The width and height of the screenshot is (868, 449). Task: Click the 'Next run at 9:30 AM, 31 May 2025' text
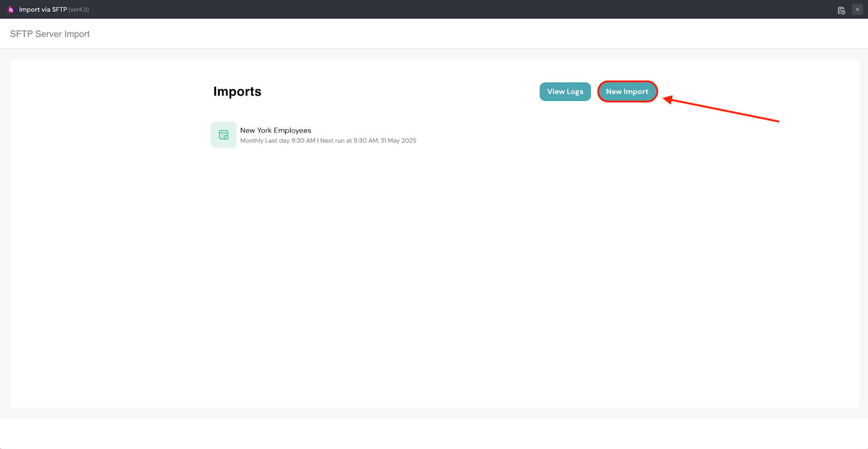coord(368,141)
